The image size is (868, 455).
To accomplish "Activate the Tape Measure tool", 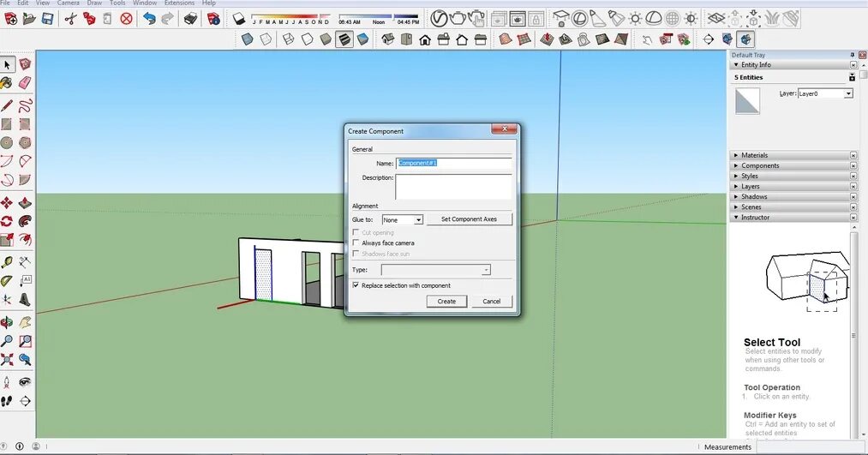I will coord(6,262).
